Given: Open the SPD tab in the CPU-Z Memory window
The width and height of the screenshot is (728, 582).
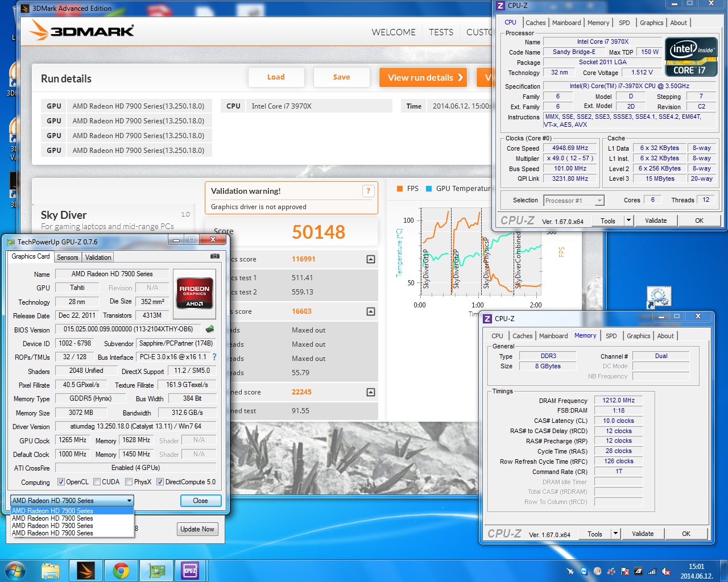Looking at the screenshot, I should tap(611, 336).
